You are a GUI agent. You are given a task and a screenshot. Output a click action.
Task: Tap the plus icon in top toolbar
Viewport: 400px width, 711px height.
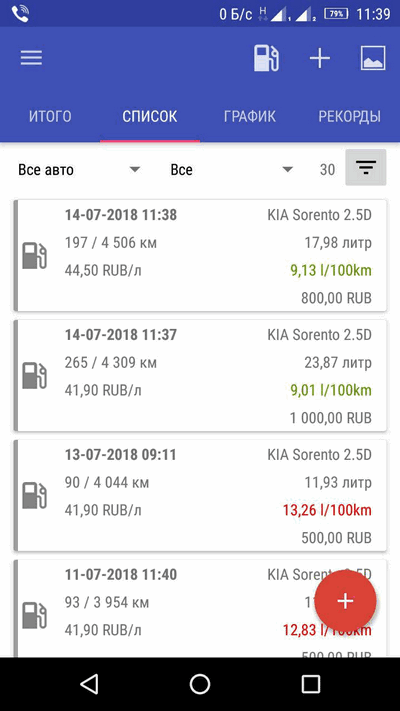pyautogui.click(x=320, y=58)
